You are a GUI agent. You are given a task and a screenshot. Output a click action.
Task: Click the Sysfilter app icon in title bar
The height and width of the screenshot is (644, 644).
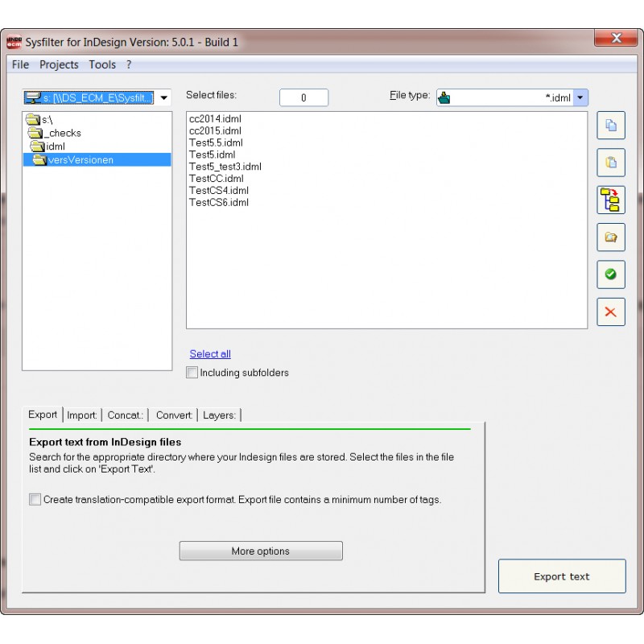pos(14,42)
